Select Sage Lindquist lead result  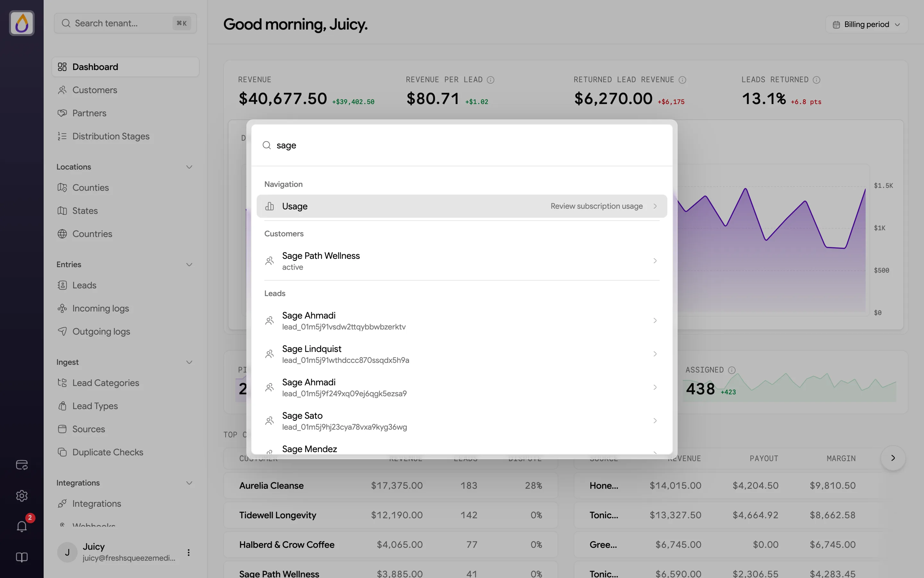(x=462, y=354)
